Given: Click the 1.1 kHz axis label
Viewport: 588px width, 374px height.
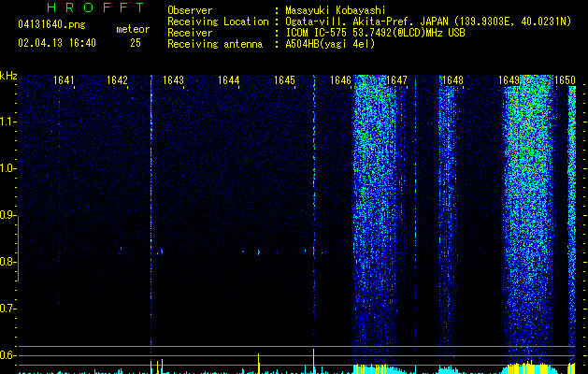Looking at the screenshot, I should (7, 122).
